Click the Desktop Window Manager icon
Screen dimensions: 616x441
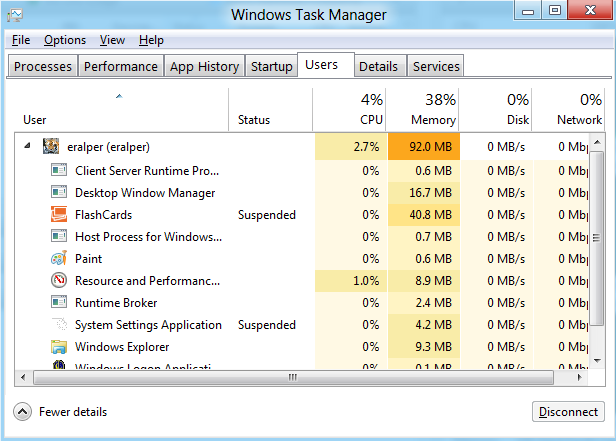59,192
